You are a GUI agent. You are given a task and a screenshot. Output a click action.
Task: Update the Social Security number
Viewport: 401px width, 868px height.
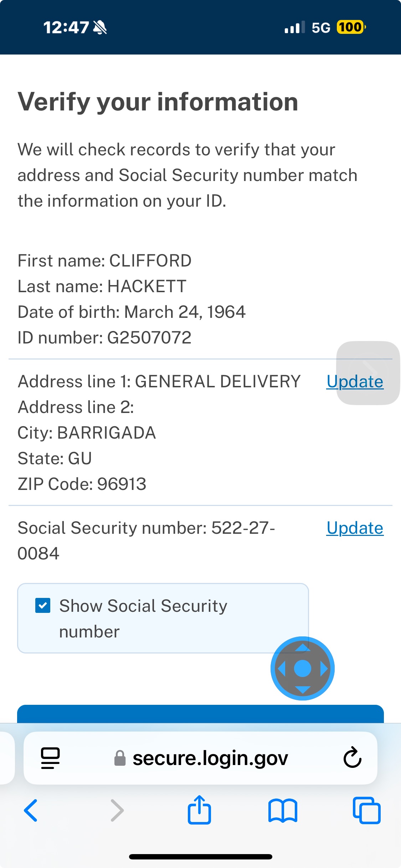point(355,528)
